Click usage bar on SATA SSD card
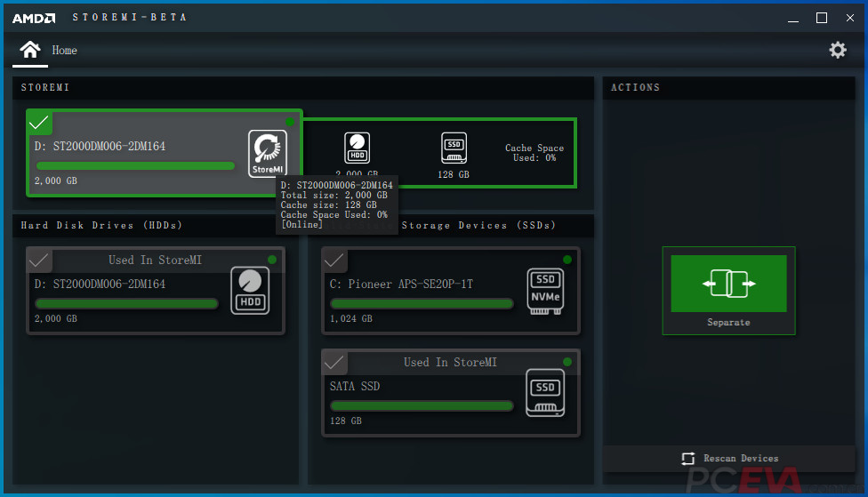This screenshot has height=497, width=868. coord(422,405)
